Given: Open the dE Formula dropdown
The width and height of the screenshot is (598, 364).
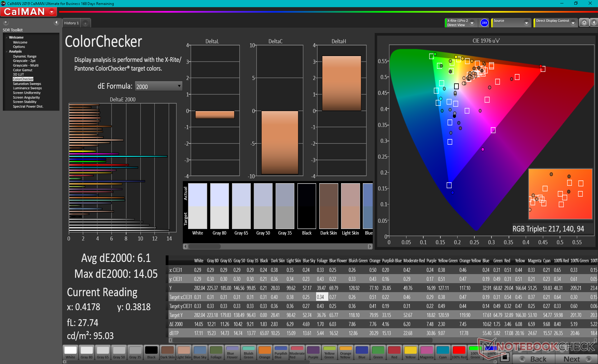Looking at the screenshot, I should click(x=158, y=86).
